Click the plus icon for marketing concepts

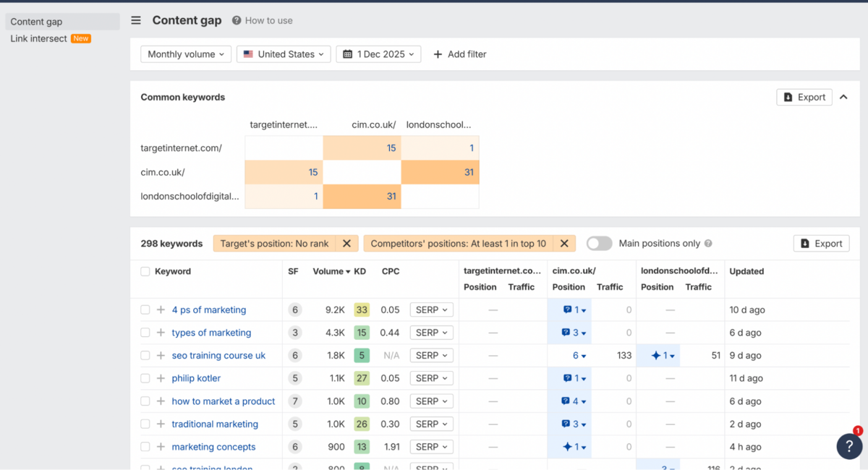point(161,447)
